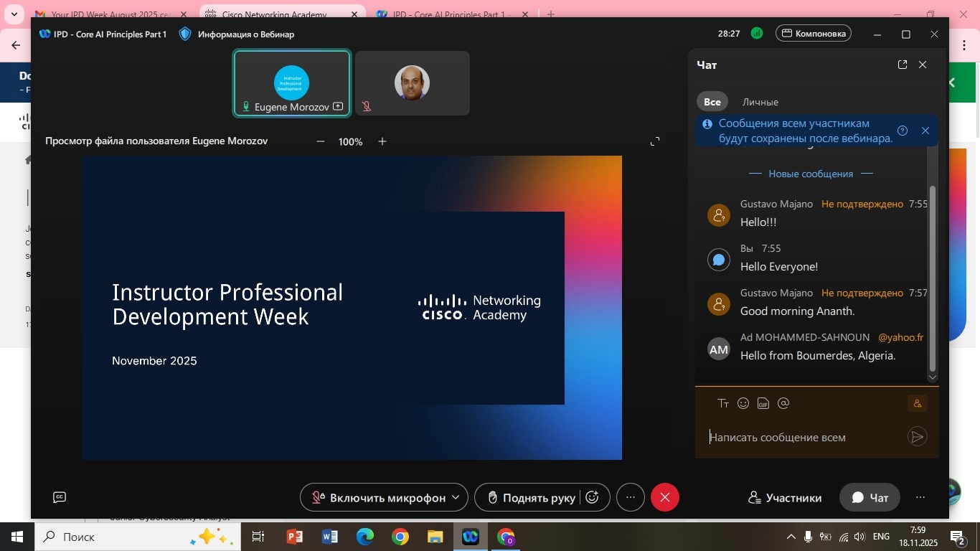The height and width of the screenshot is (551, 980).
Task: Open the Участники participants panel
Action: [785, 497]
